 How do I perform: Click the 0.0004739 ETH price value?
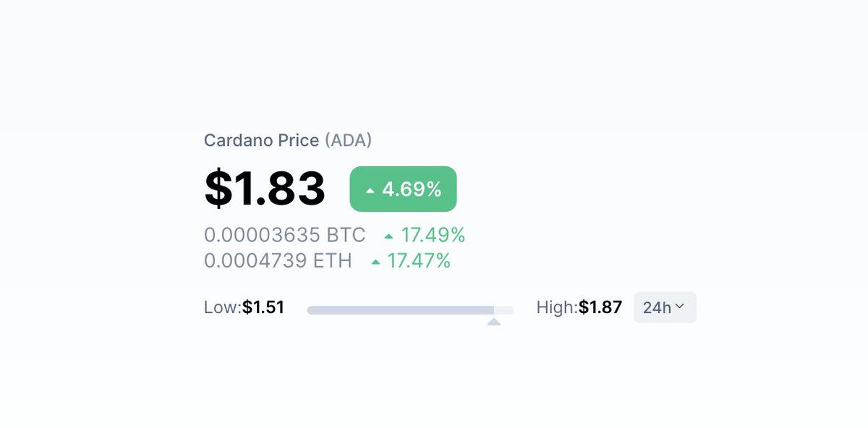[278, 260]
